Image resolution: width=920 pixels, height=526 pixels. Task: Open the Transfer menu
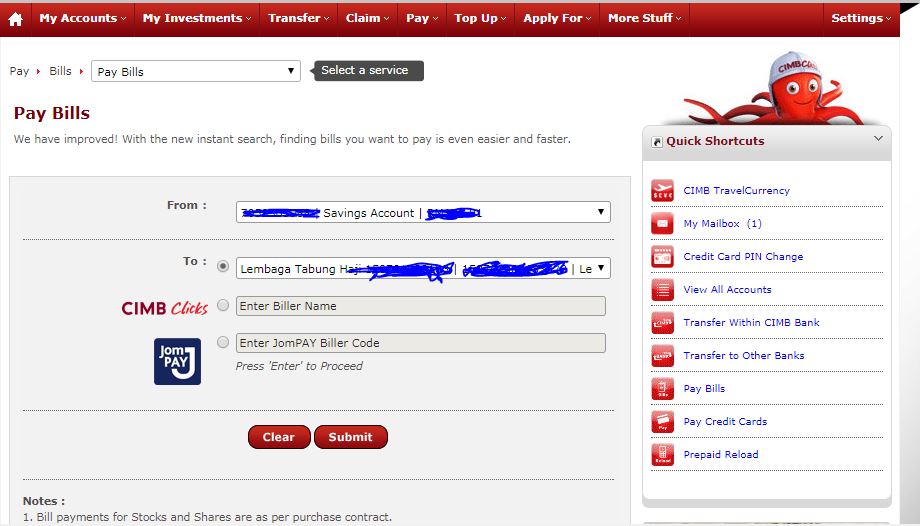[x=299, y=18]
